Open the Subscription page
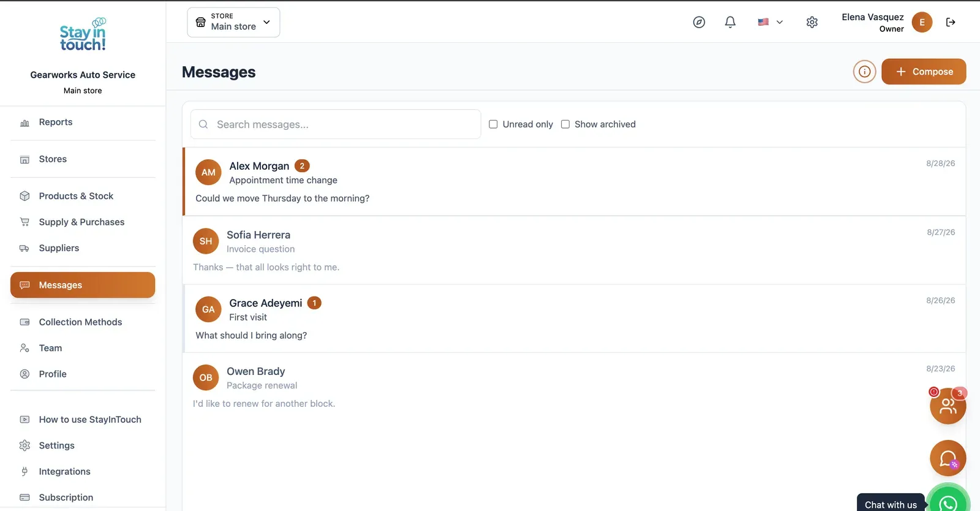980x511 pixels. [x=83, y=498]
